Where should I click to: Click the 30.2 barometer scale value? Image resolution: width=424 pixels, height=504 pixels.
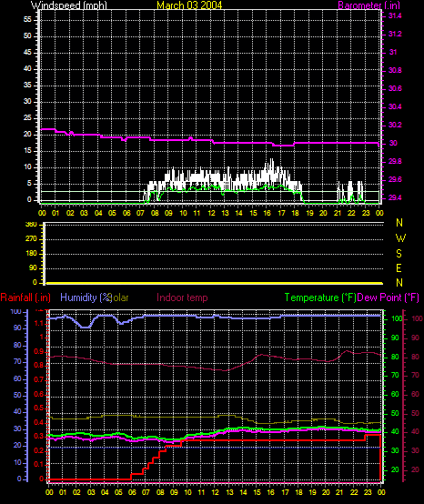point(395,125)
